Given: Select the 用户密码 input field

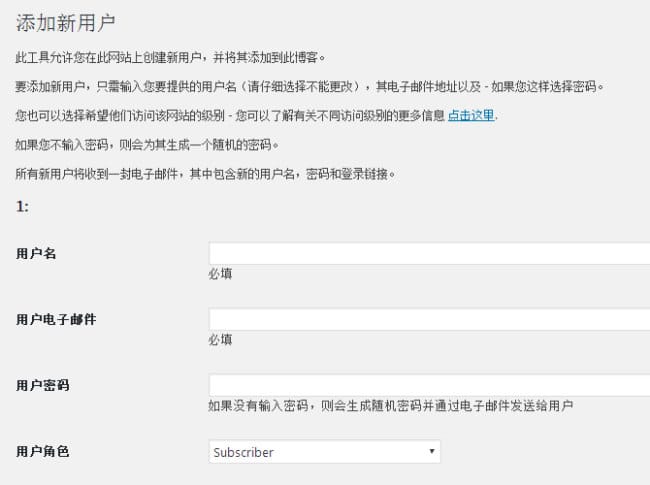Looking at the screenshot, I should 429,385.
